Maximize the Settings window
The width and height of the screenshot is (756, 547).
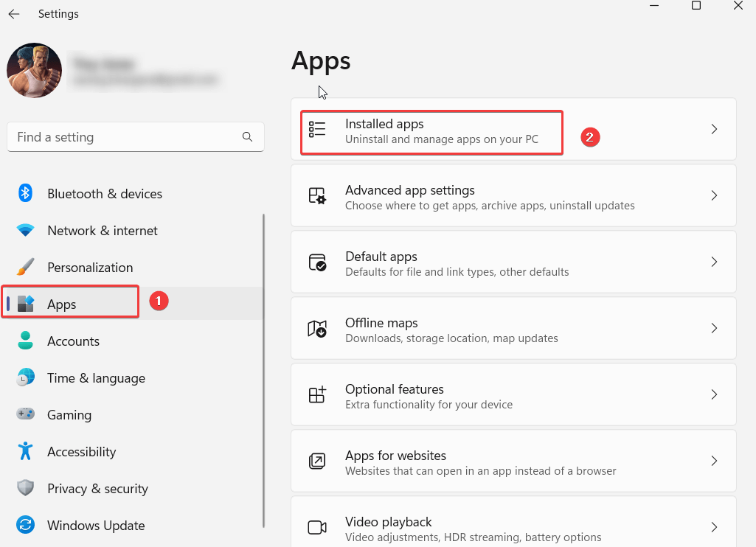pyautogui.click(x=696, y=6)
